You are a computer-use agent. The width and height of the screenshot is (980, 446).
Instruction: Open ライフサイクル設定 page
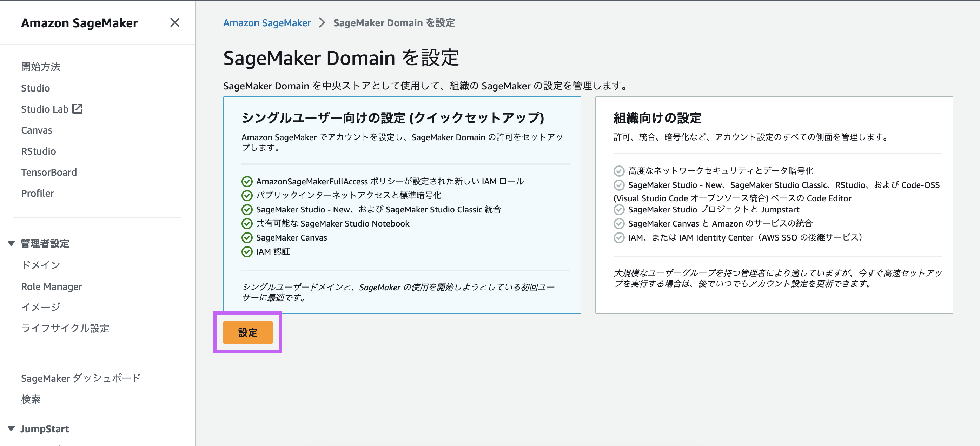(x=65, y=328)
